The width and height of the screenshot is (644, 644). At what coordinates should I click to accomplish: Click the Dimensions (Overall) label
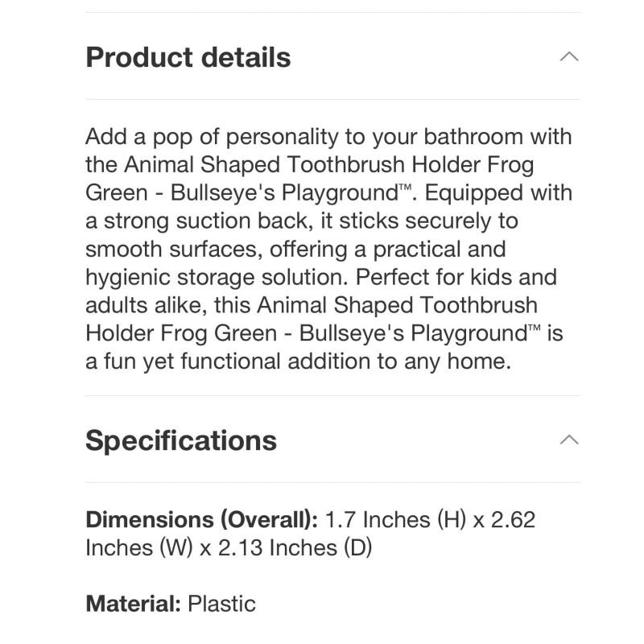(x=200, y=519)
